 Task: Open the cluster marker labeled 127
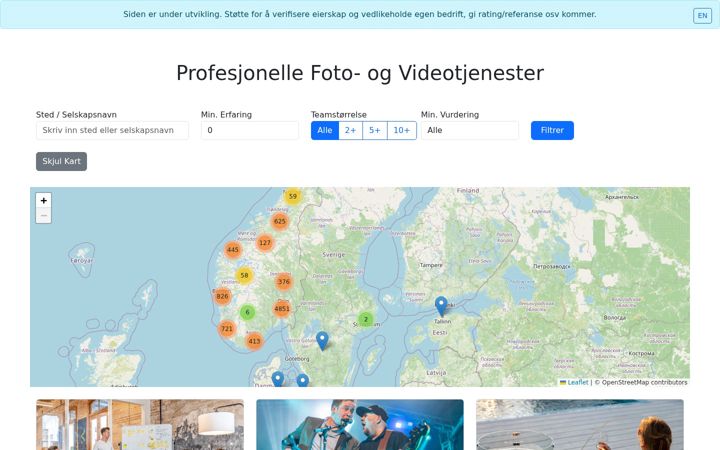click(x=265, y=243)
